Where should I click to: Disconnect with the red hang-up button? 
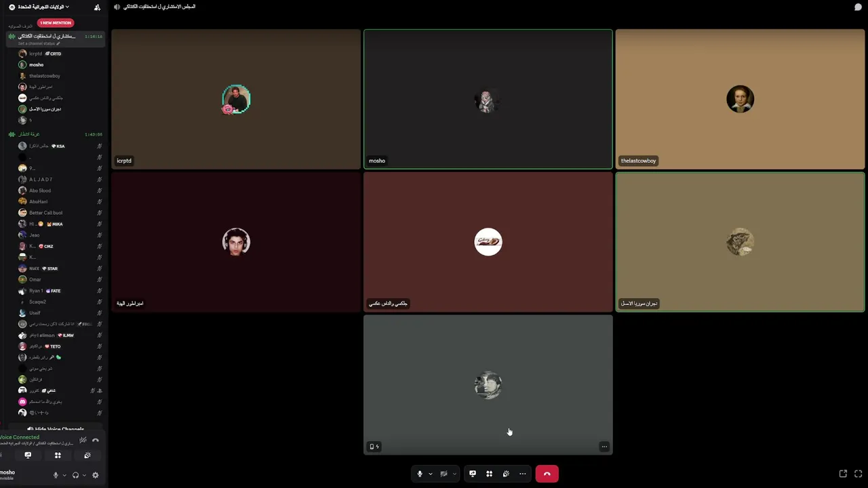547,474
